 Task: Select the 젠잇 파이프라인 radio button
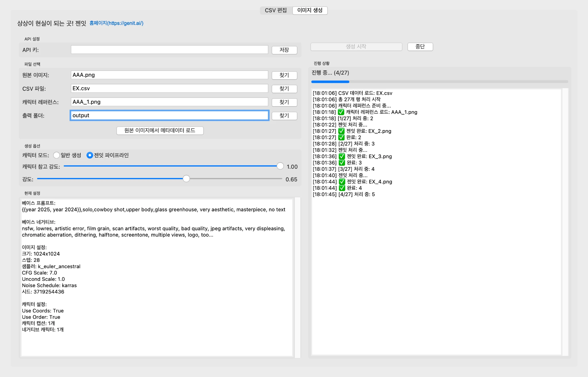[x=90, y=155]
